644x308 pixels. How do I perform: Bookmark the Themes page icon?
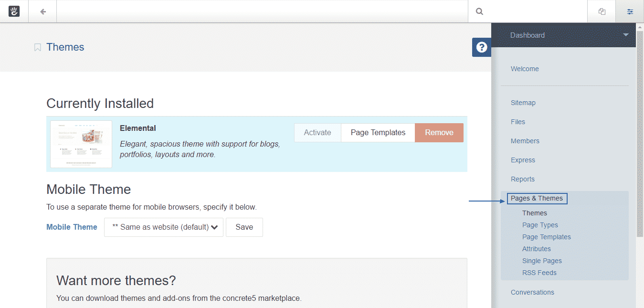tap(37, 47)
